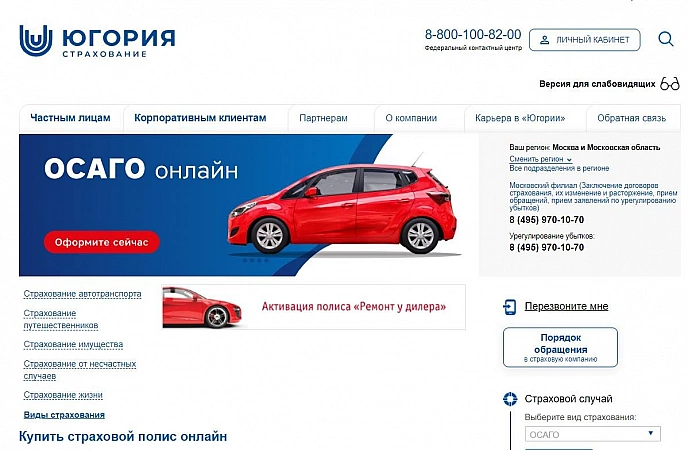Open the Обратная связь tab
688x450 pixels.
click(631, 118)
